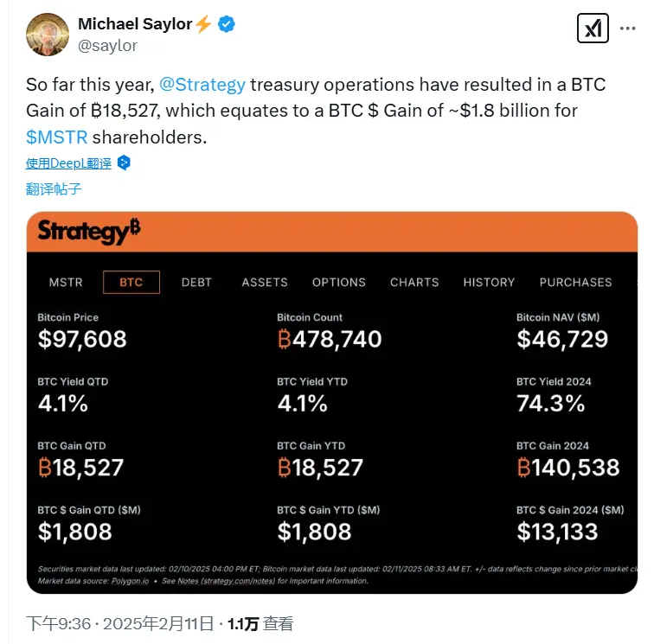
Task: Switch to the MSTR tab
Action: pos(66,282)
